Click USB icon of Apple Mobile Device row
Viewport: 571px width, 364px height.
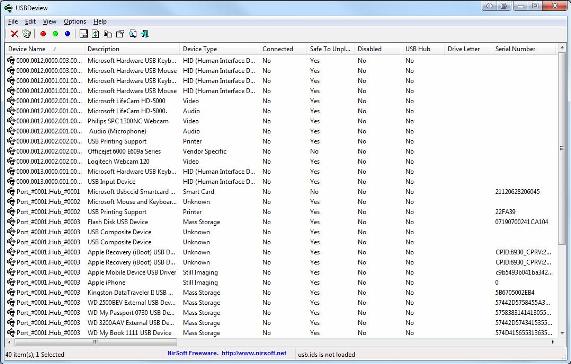[x=11, y=272]
